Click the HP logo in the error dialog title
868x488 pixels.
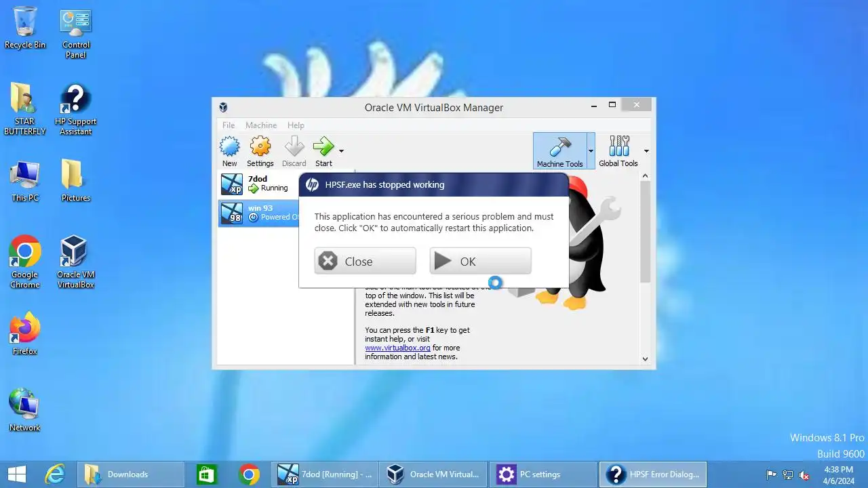312,184
